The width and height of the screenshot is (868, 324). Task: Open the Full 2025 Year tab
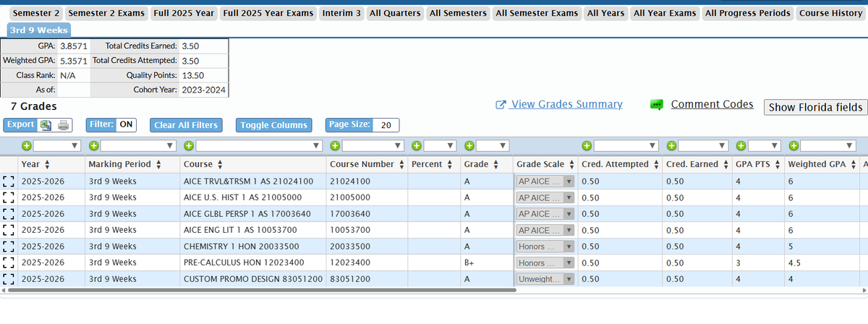point(184,13)
